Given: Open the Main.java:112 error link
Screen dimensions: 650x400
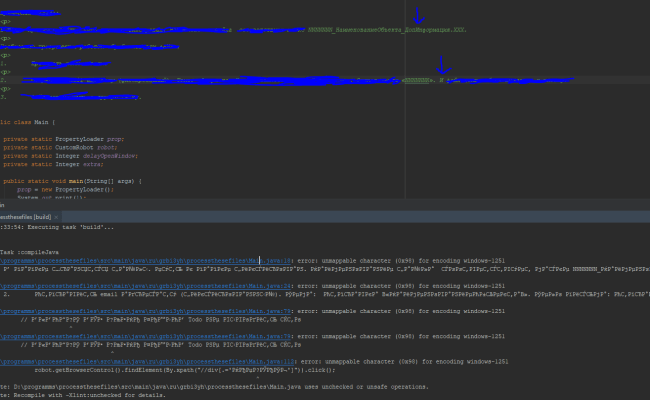Looking at the screenshot, I should click(147, 362).
